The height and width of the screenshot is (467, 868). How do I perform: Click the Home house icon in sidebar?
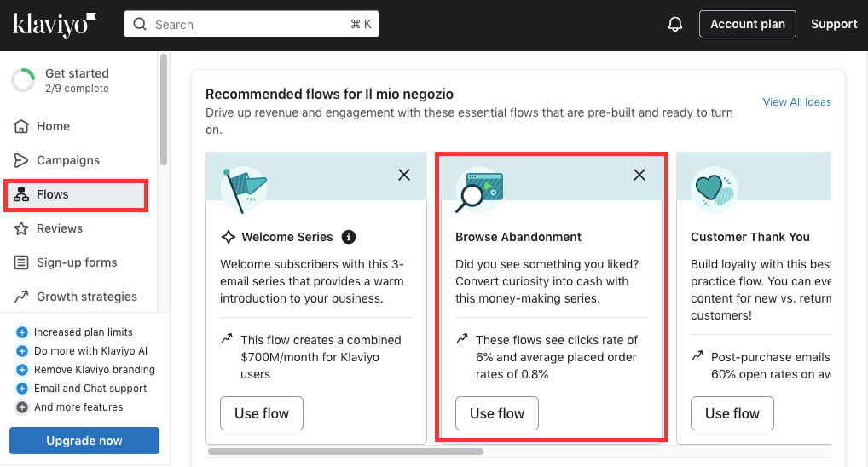click(21, 126)
